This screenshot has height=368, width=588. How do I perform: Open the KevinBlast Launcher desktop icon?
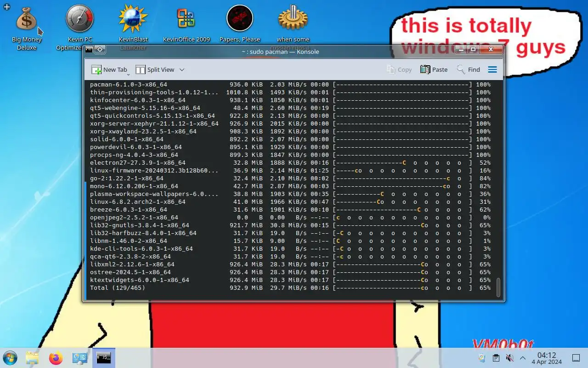tap(133, 28)
